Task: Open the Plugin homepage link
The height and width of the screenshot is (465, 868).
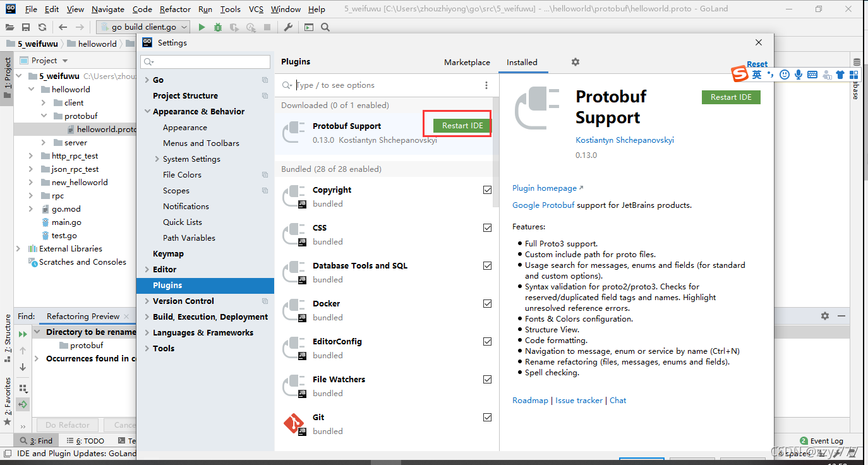Action: click(x=548, y=188)
